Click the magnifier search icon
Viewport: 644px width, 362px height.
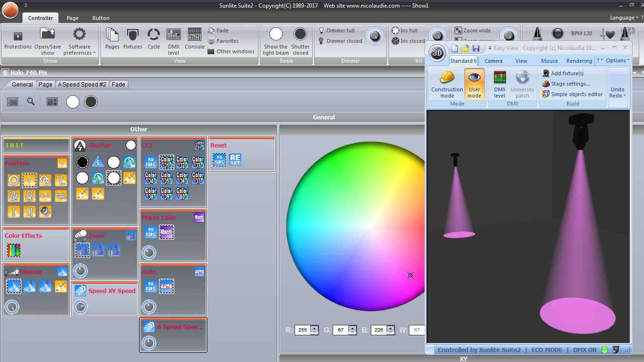coord(31,102)
